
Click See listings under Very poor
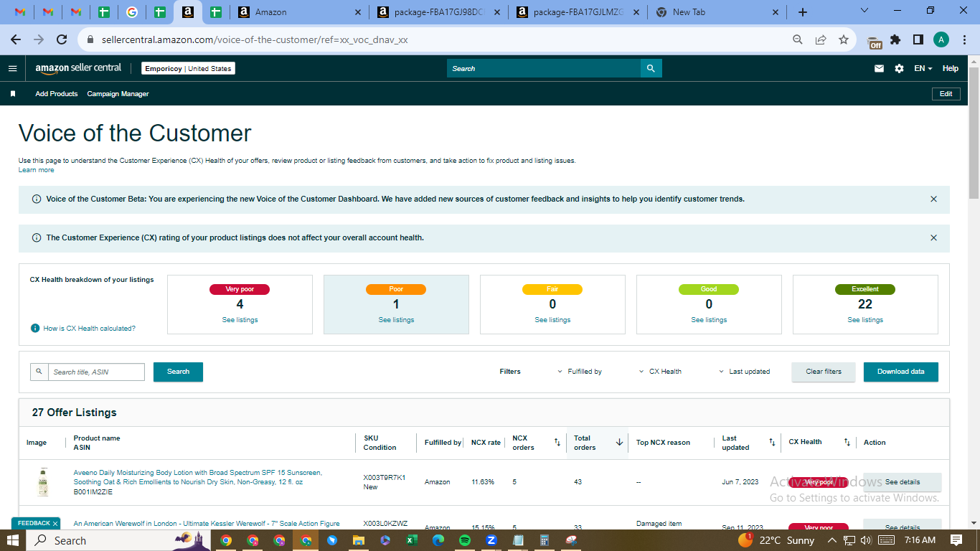(x=240, y=320)
